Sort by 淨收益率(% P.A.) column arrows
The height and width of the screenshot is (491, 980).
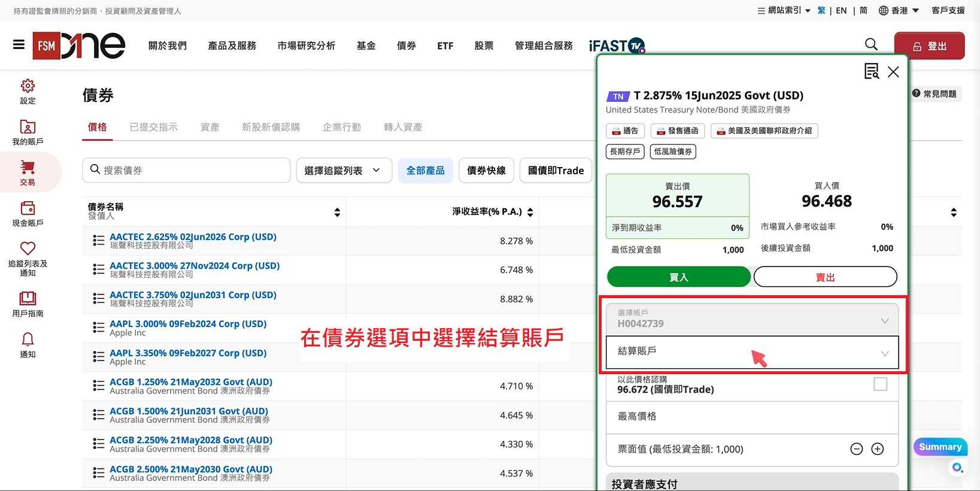pos(530,213)
